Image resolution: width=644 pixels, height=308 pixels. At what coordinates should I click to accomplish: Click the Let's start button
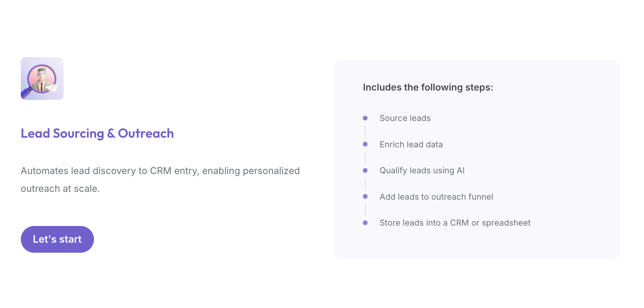[x=57, y=239]
